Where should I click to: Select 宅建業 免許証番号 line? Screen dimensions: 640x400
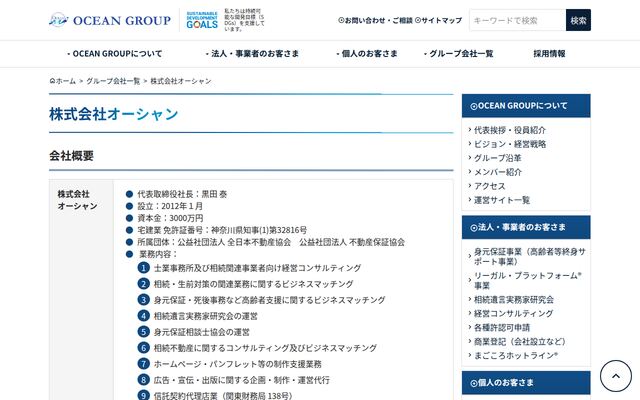tap(222, 230)
